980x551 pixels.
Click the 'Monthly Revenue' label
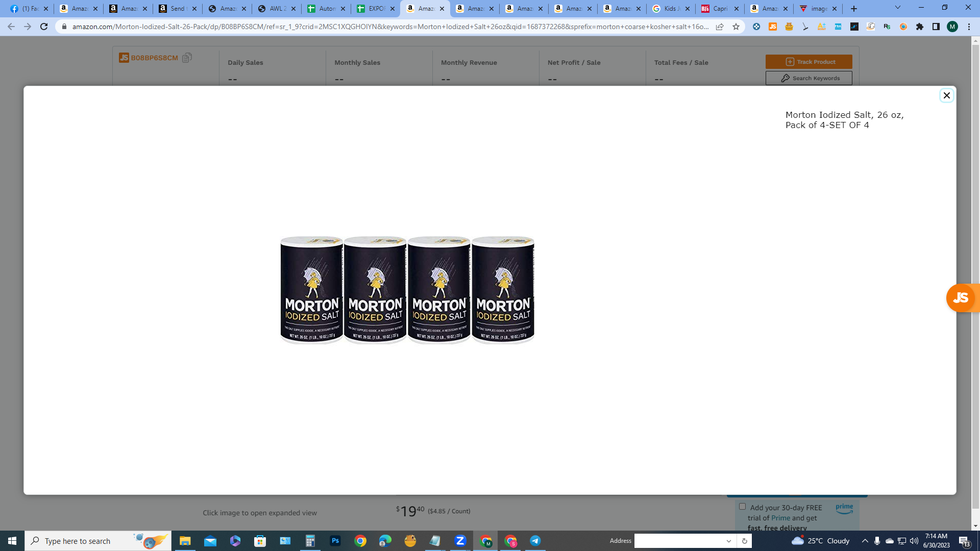pos(469,62)
